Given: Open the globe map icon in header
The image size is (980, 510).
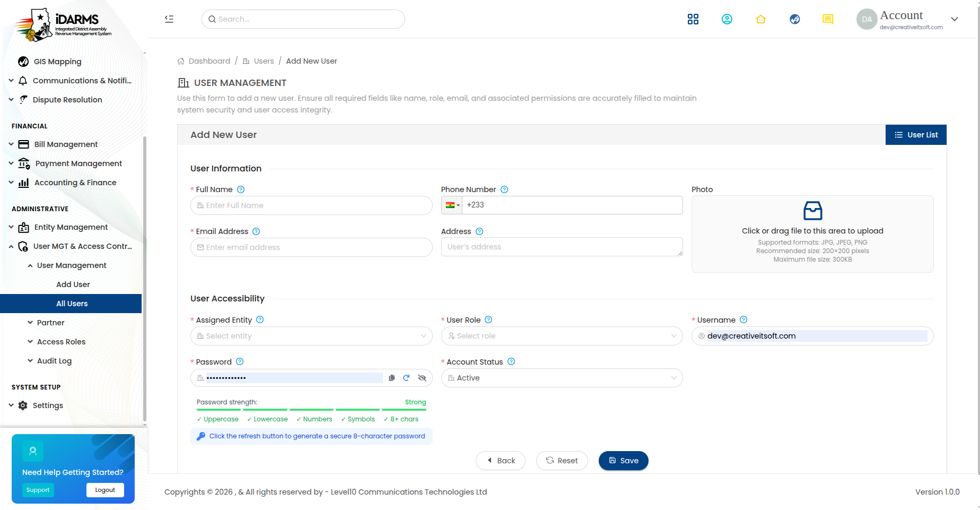Looking at the screenshot, I should (794, 19).
